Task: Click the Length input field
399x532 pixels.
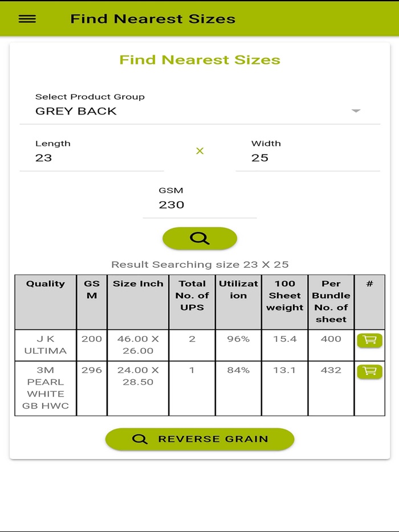Action: (x=91, y=158)
